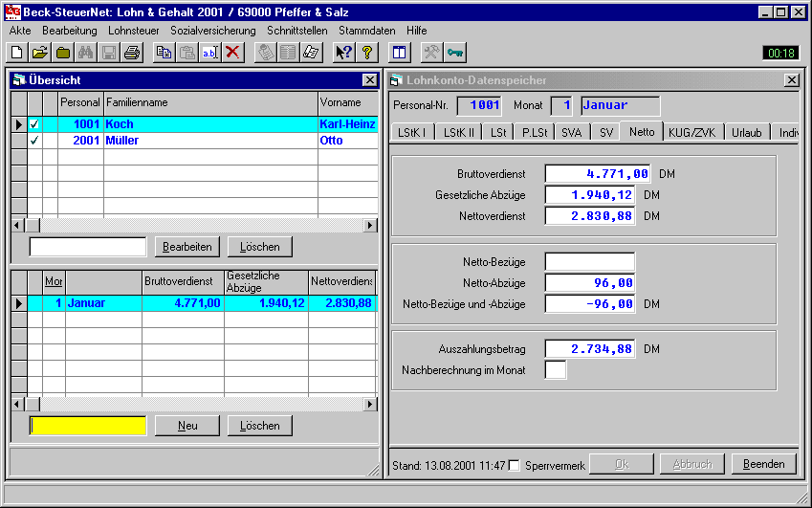Viewport: 812px width, 508px height.
Task: Open the Sozialversicherung menu
Action: click(213, 31)
